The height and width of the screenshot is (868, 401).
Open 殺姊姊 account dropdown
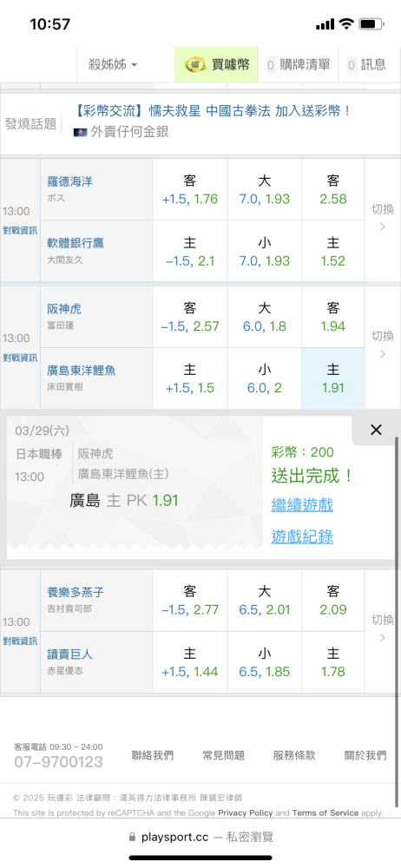click(113, 65)
